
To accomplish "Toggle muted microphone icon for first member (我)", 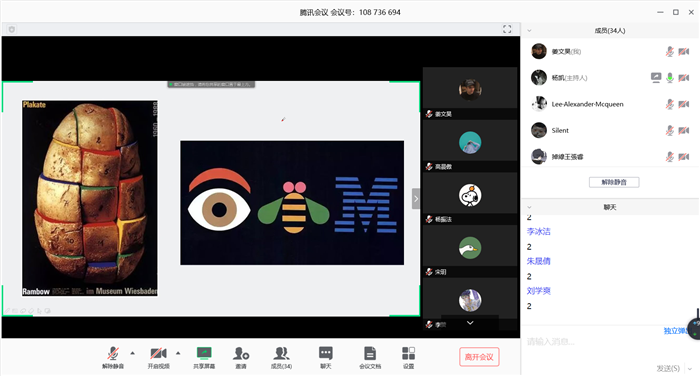I will pyautogui.click(x=670, y=51).
